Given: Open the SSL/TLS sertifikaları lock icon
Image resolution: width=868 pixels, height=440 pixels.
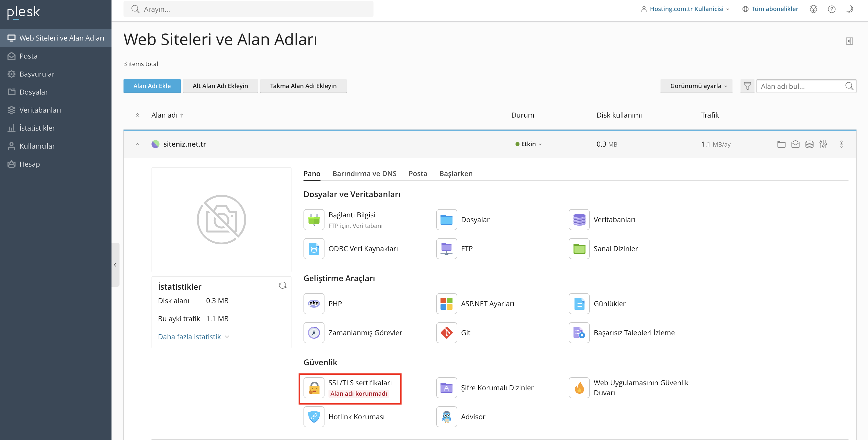Looking at the screenshot, I should click(314, 388).
